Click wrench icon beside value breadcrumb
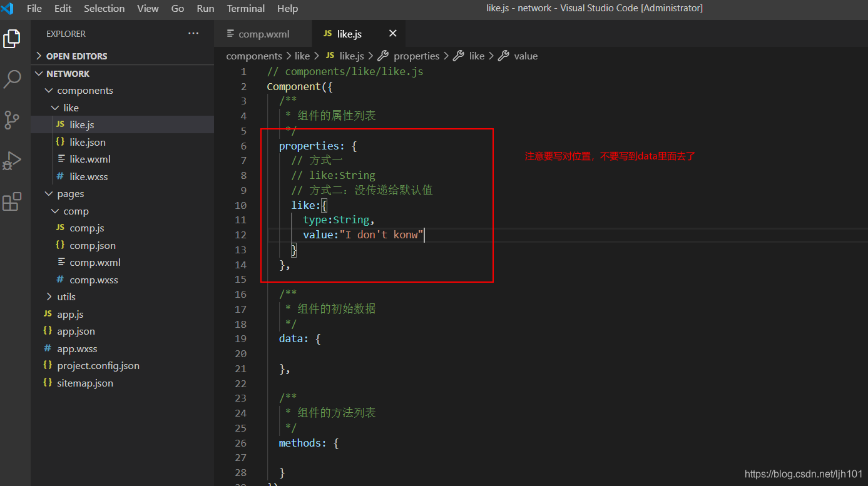This screenshot has width=868, height=486. coord(504,56)
